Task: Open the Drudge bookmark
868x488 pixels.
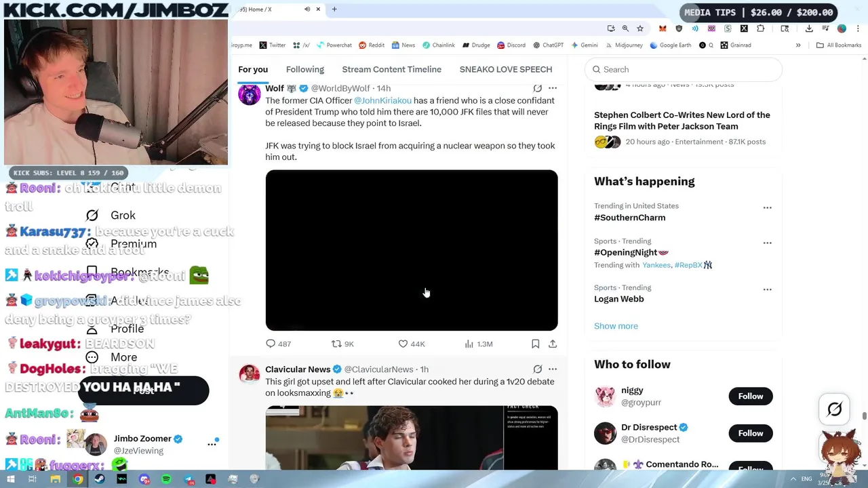Action: (476, 45)
